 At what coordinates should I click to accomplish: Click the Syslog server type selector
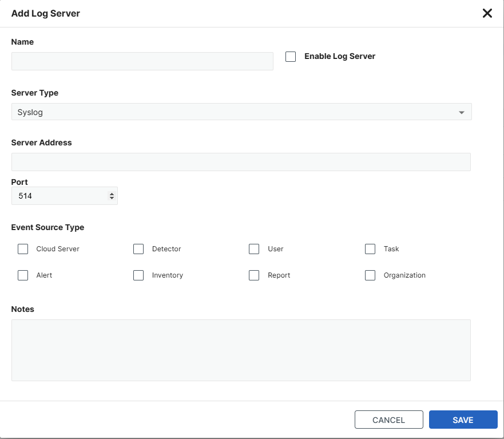coord(241,112)
